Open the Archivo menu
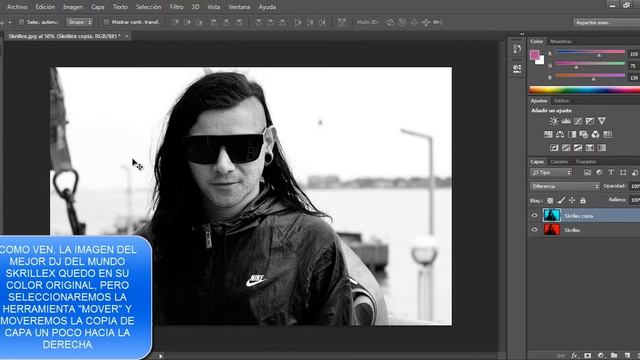The height and width of the screenshot is (360, 640). point(17,7)
